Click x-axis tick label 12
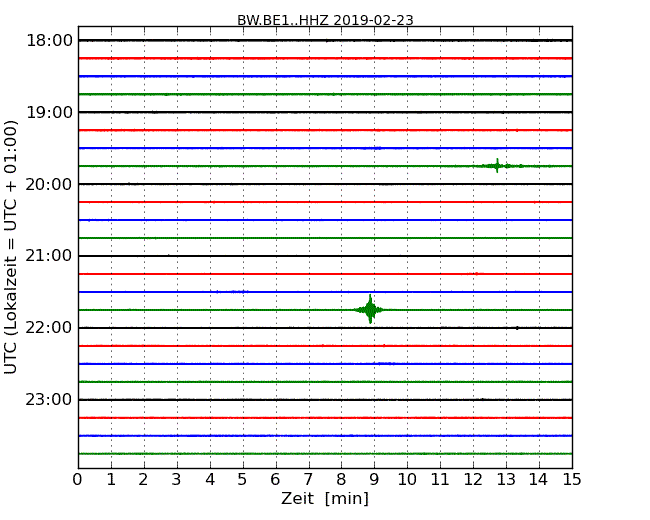The width and height of the screenshot is (650, 520). click(x=473, y=479)
